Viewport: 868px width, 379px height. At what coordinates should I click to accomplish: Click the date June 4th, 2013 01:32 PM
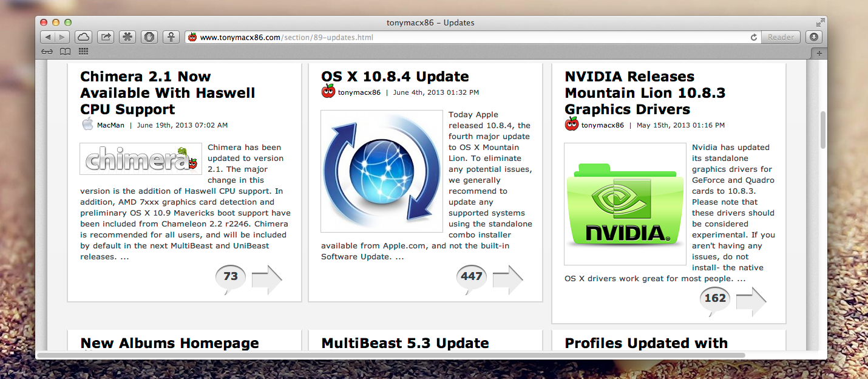436,92
